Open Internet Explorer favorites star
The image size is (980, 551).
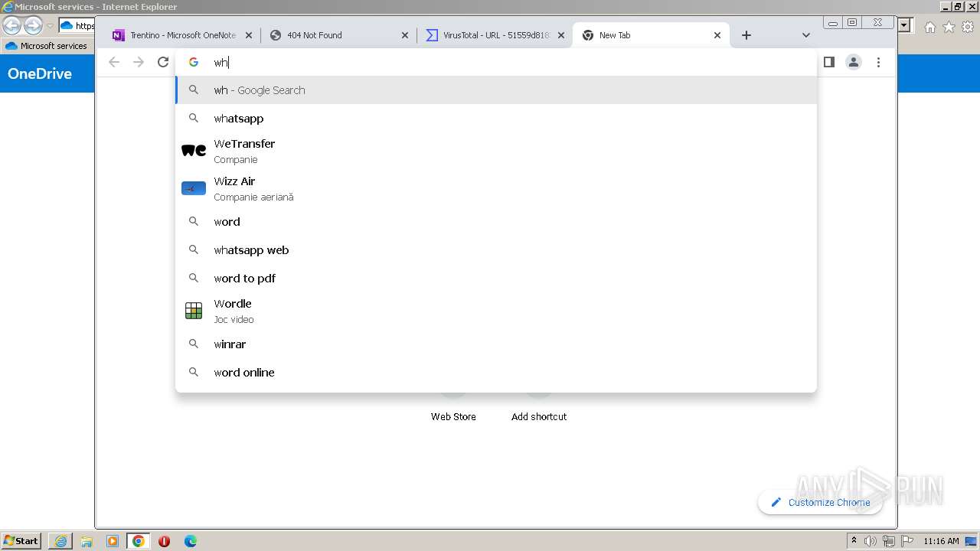click(949, 27)
